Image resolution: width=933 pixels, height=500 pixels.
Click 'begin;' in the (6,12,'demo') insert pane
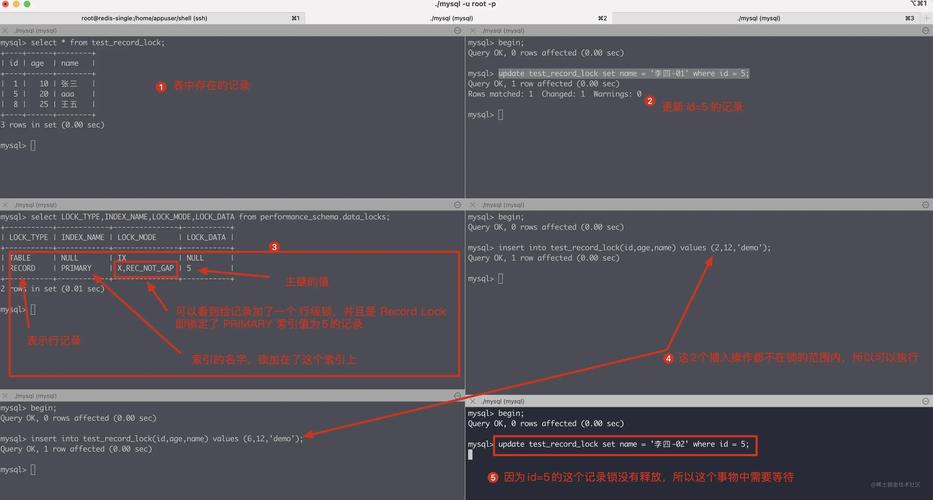tap(43, 408)
